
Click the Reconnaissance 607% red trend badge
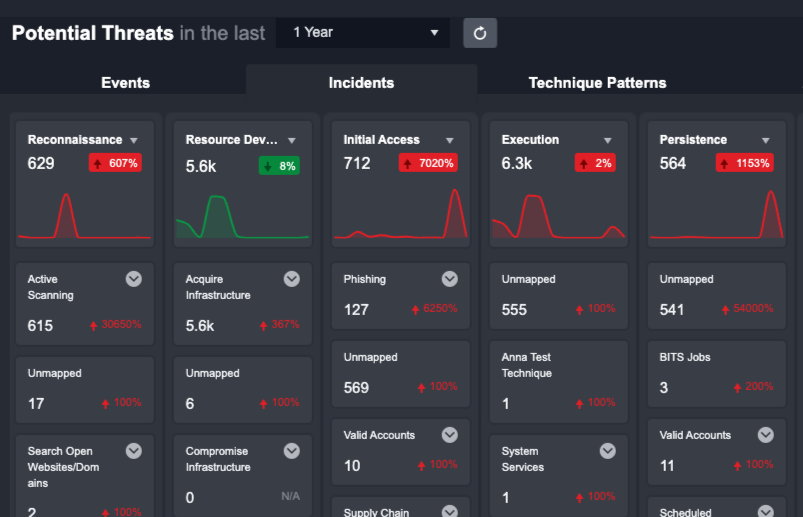tap(116, 163)
